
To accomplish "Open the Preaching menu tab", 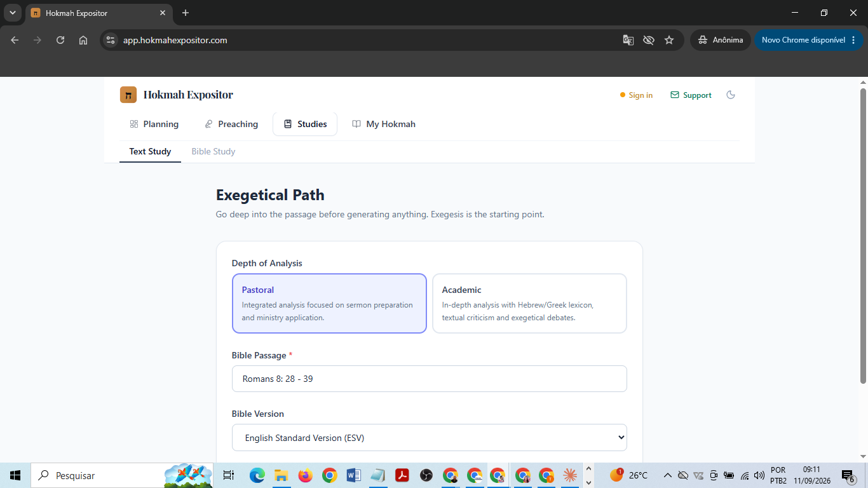I will tap(231, 124).
